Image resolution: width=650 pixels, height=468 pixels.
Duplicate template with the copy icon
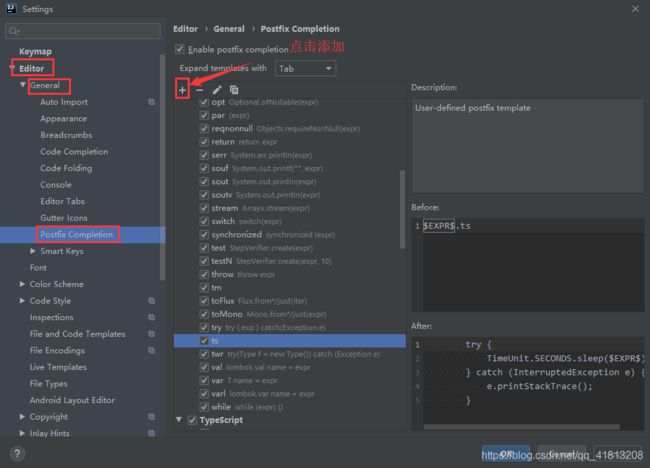click(234, 90)
